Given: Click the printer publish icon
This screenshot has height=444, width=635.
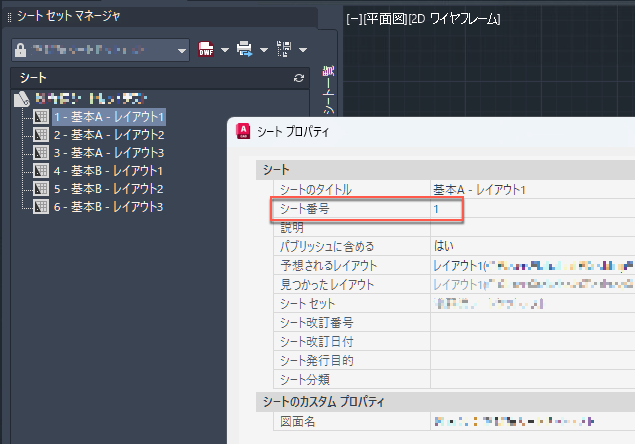Looking at the screenshot, I should [245, 49].
